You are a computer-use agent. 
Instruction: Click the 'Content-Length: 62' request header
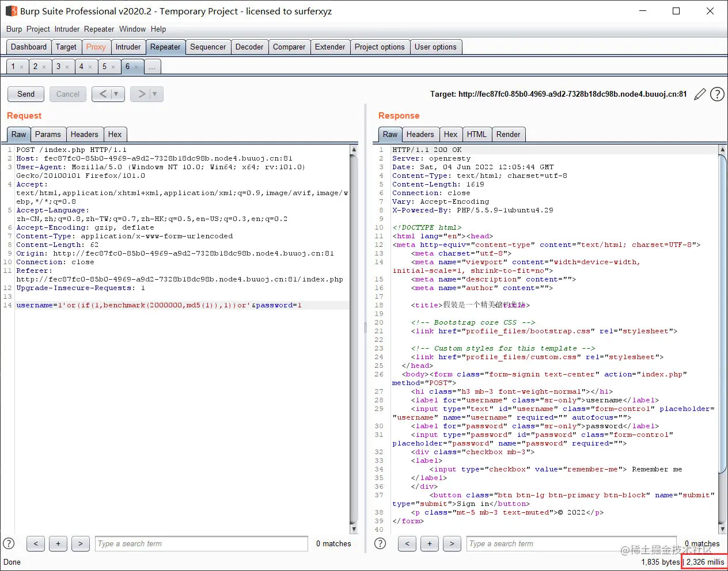(x=58, y=245)
